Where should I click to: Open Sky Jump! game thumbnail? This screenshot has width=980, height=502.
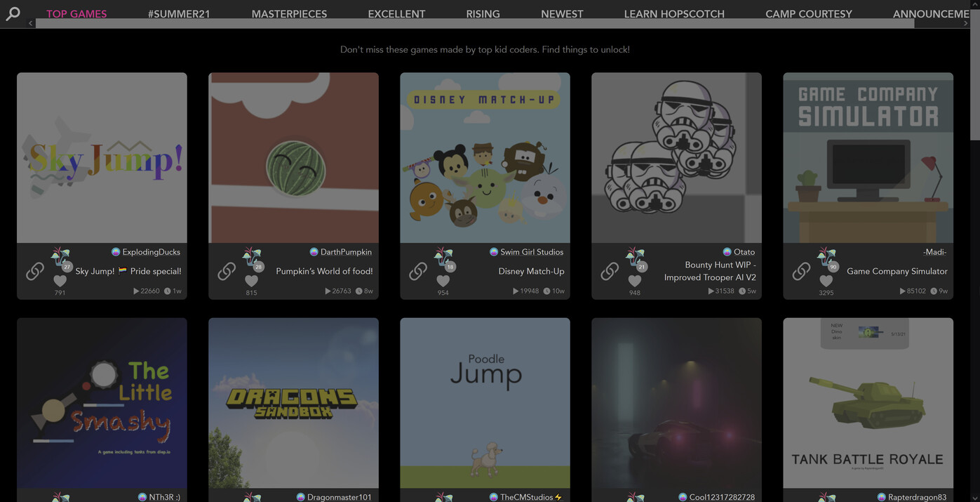coord(102,158)
